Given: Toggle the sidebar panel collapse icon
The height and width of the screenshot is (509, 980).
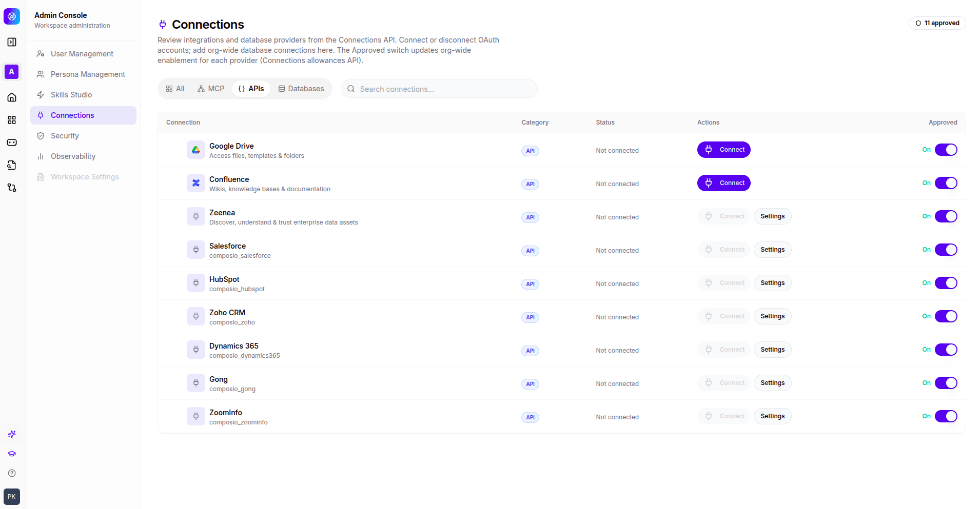Looking at the screenshot, I should (12, 42).
